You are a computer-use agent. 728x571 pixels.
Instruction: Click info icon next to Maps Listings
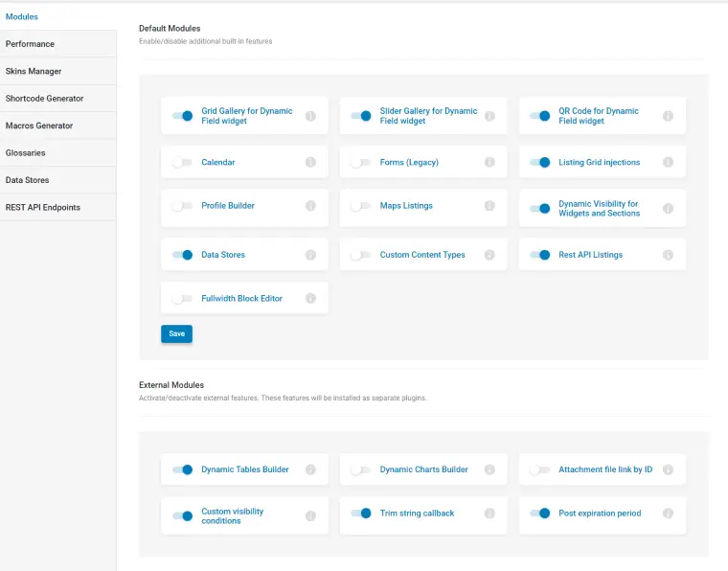489,206
